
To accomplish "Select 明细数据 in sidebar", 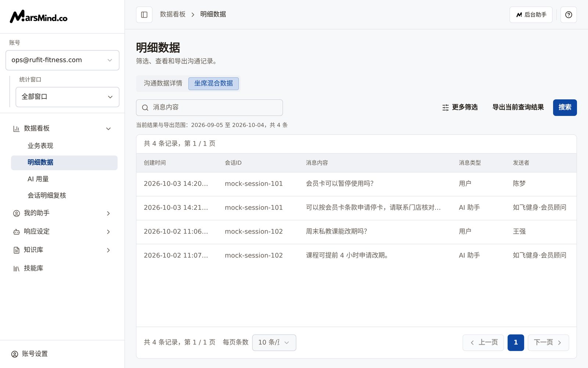I will 64,163.
